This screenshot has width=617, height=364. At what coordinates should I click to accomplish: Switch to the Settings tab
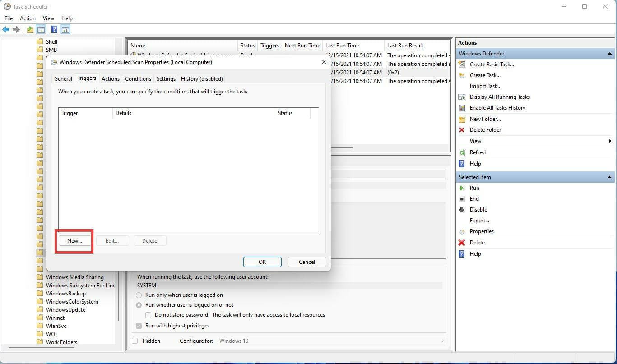pos(166,79)
